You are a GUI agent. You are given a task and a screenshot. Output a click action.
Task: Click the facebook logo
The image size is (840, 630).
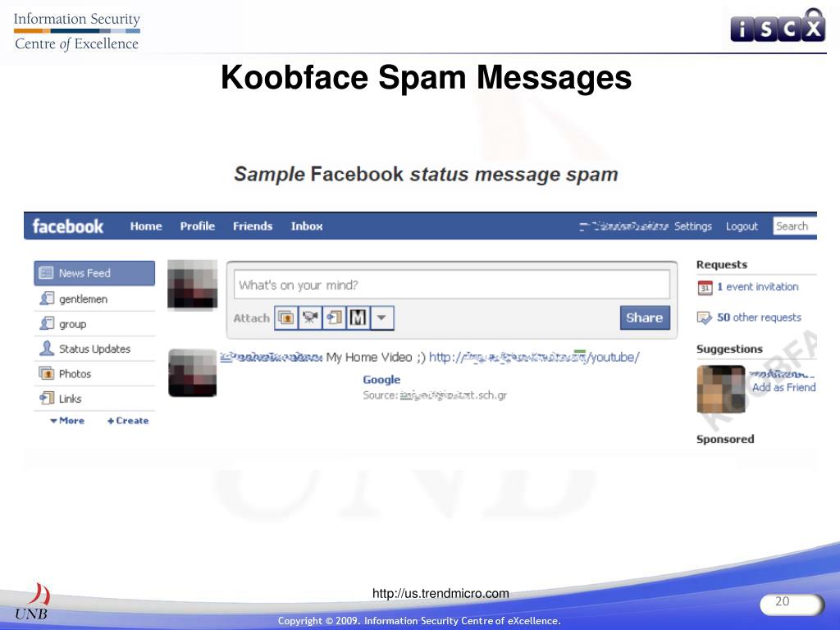(x=67, y=226)
